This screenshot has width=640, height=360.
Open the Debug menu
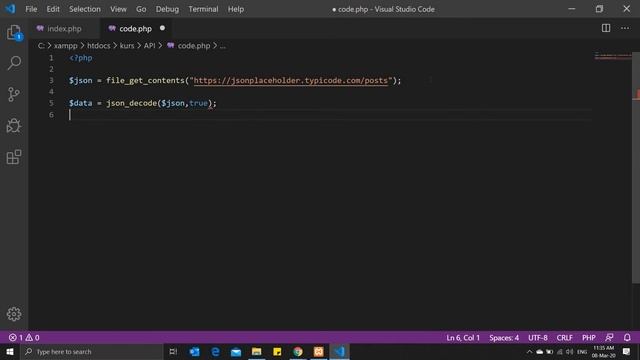click(167, 9)
